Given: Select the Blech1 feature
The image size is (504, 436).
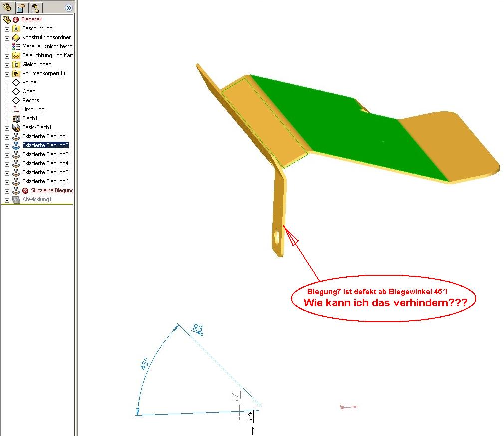Looking at the screenshot, I should tap(30, 119).
